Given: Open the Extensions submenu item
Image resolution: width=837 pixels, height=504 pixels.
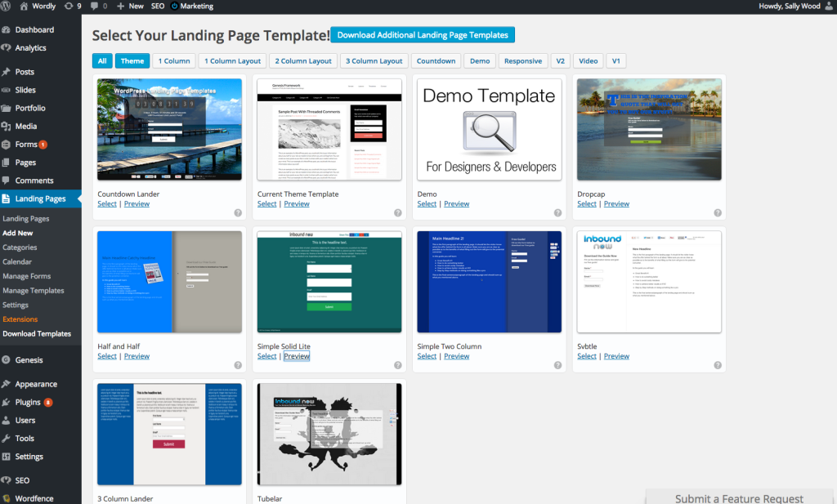Looking at the screenshot, I should pyautogui.click(x=20, y=319).
